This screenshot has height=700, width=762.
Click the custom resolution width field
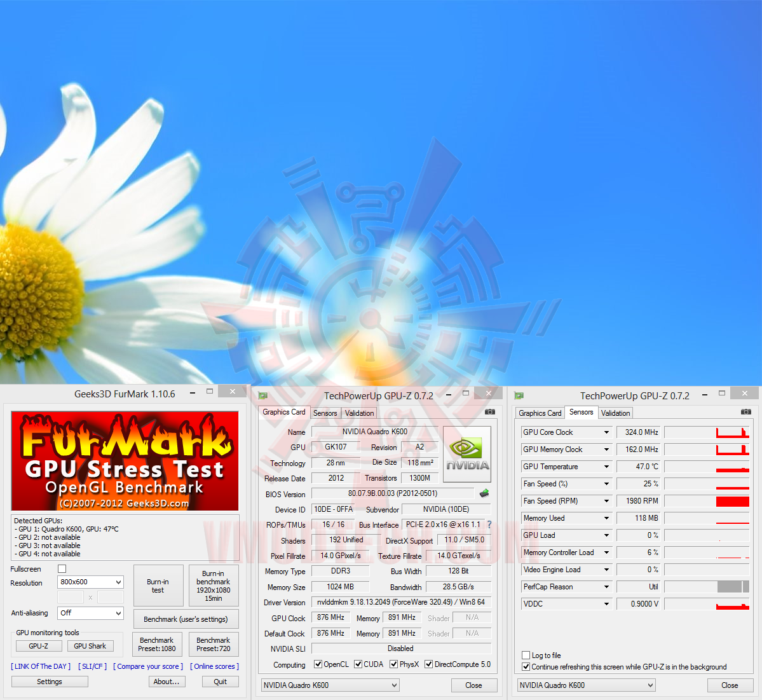pyautogui.click(x=71, y=597)
